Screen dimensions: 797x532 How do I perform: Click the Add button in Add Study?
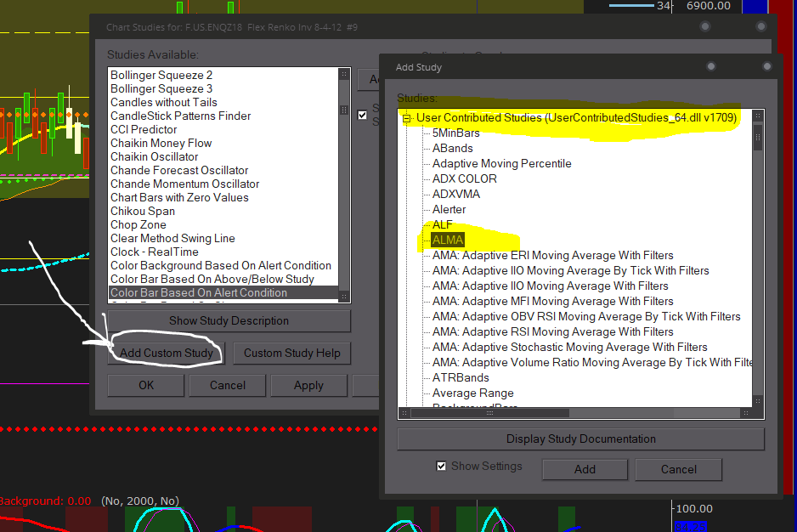[585, 469]
